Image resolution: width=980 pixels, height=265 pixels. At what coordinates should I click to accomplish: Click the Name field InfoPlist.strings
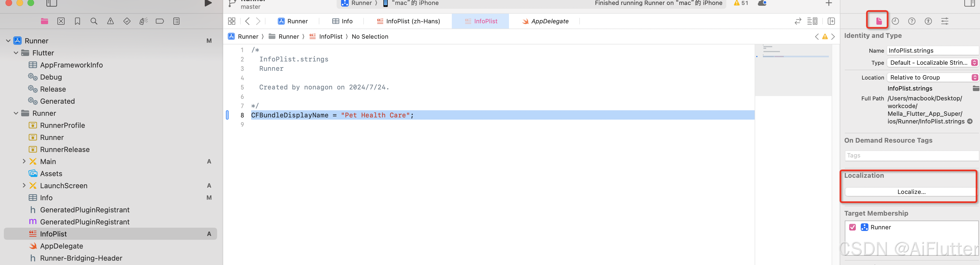point(932,50)
